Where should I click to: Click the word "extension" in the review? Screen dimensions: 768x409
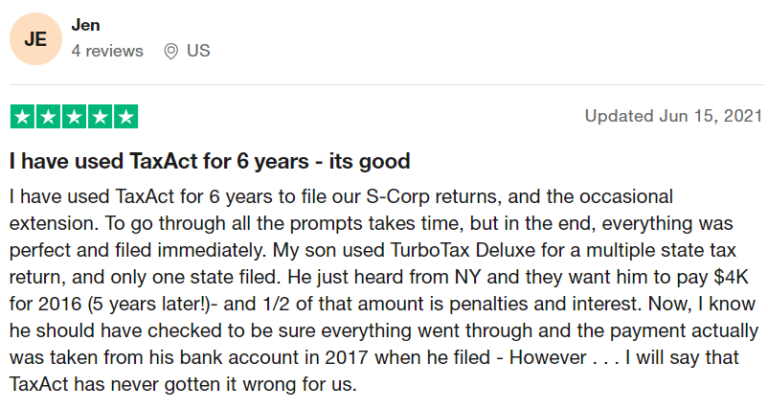(x=51, y=222)
